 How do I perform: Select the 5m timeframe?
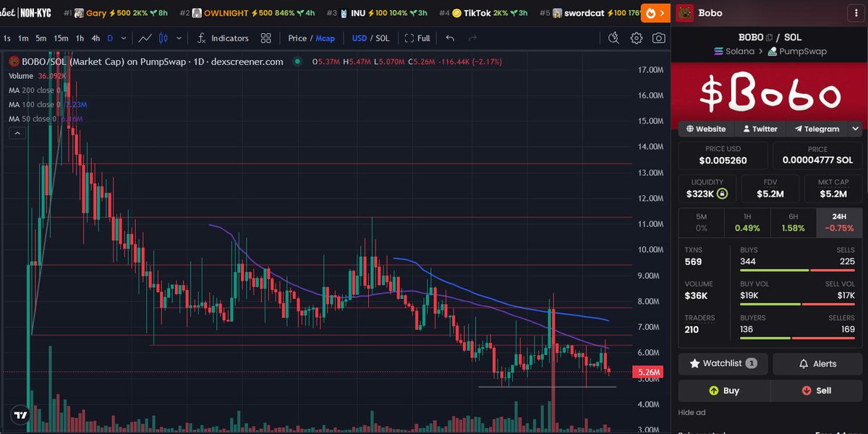click(41, 38)
